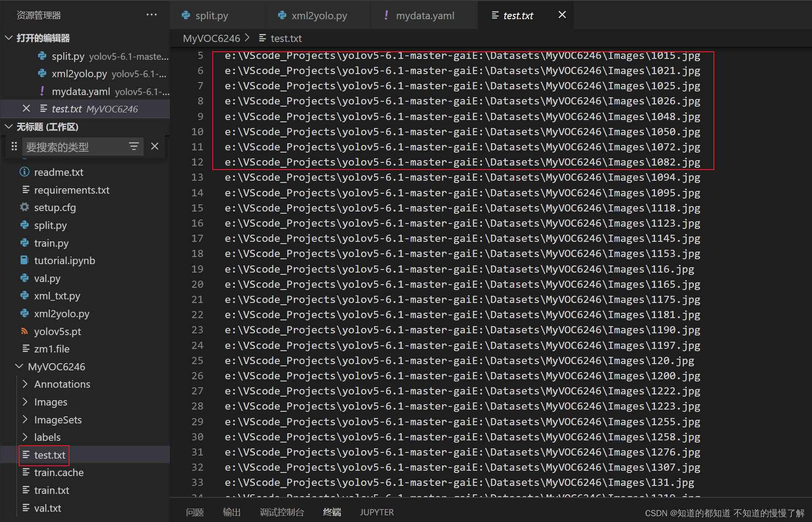The image size is (812, 522).
Task: Click line number 19 in editor gutter
Action: click(x=197, y=269)
